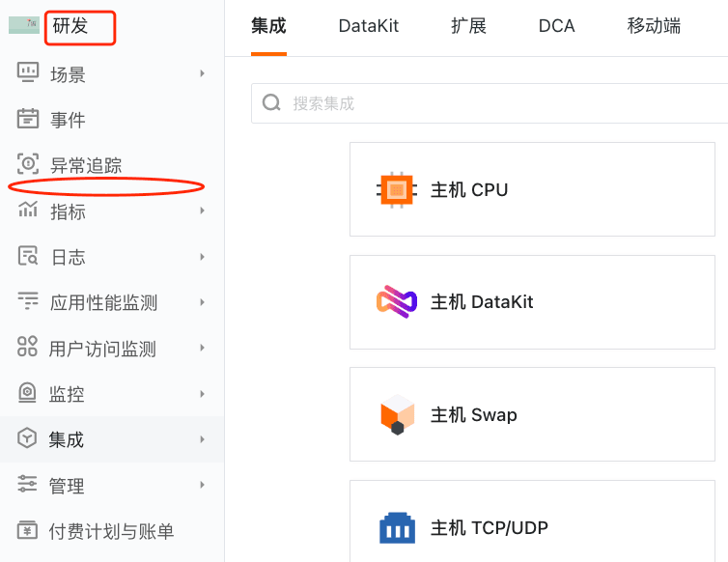Switch to the 移动端 tab
The height and width of the screenshot is (562, 728).
pyautogui.click(x=654, y=26)
